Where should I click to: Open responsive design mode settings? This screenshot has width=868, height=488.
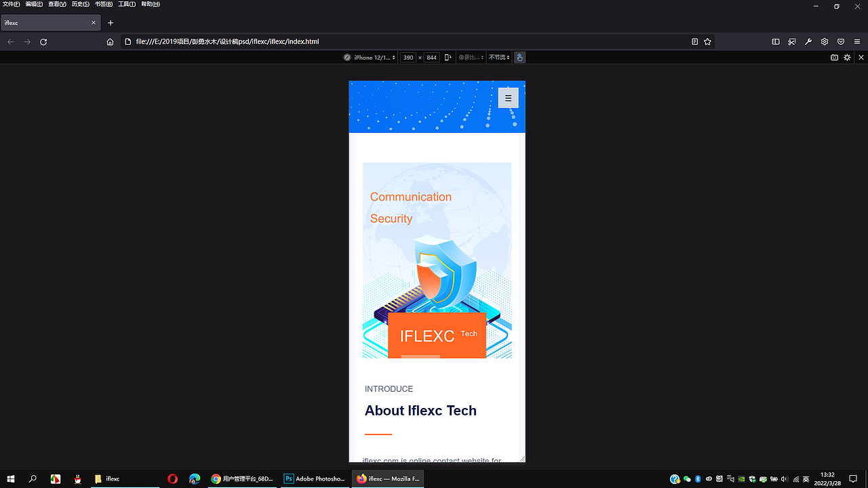coord(847,58)
